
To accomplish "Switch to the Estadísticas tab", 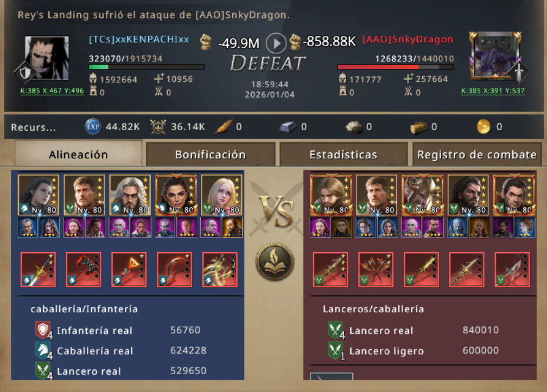I will pyautogui.click(x=344, y=155).
